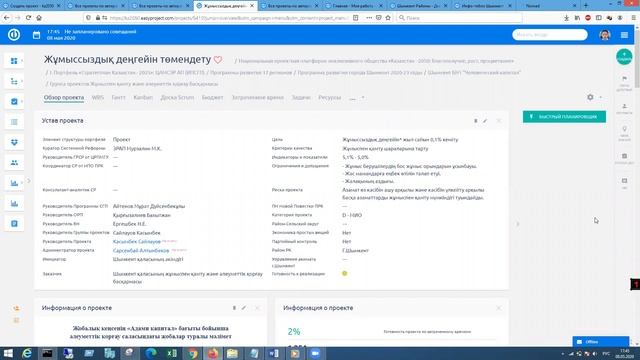
Task: Switch to the Ресурсы tab
Action: click(329, 98)
